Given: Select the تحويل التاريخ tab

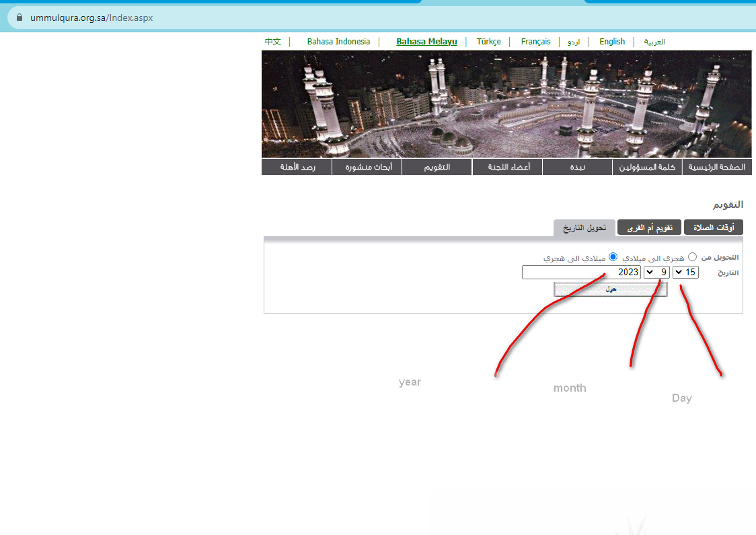Looking at the screenshot, I should [584, 227].
